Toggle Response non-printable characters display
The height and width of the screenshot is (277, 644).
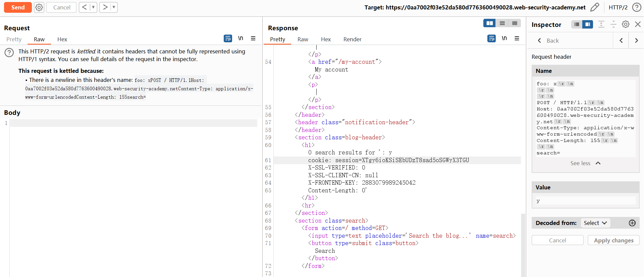pos(504,39)
